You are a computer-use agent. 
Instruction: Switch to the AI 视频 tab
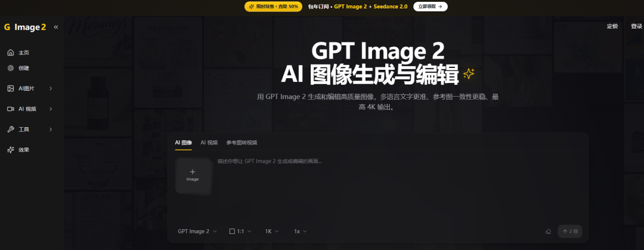(x=209, y=143)
